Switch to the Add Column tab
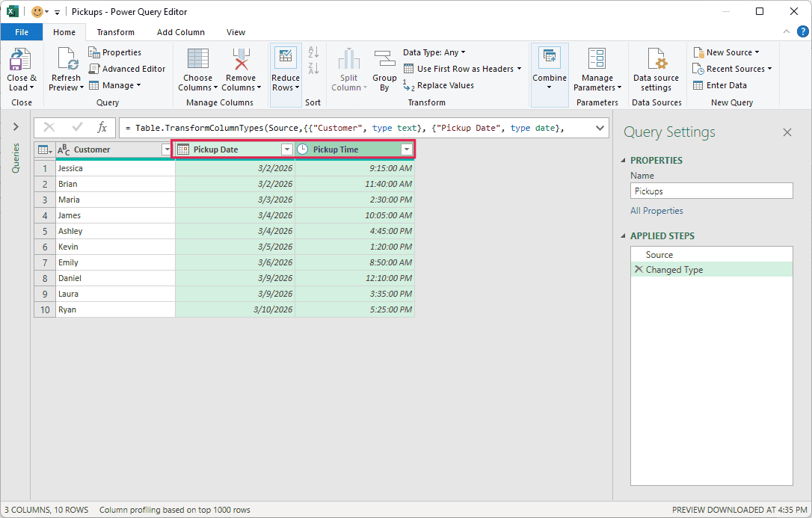812x518 pixels. (181, 32)
